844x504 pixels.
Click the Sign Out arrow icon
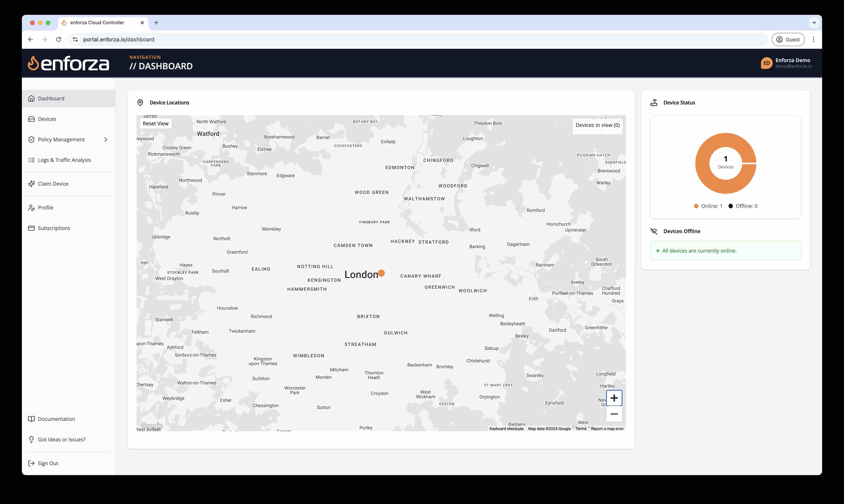[x=31, y=463]
